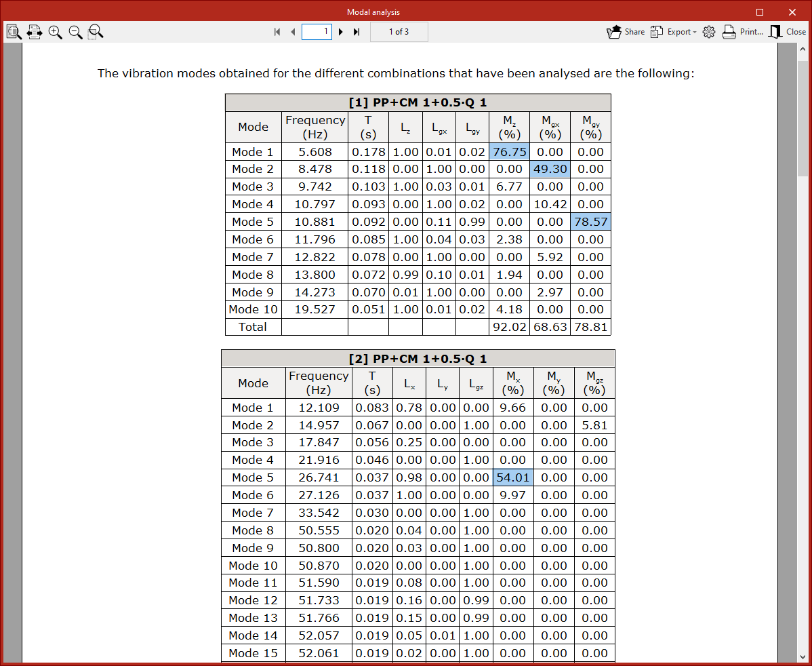Click the frequency value 13.800
Viewport: 812px width, 666px height.
pos(315,275)
